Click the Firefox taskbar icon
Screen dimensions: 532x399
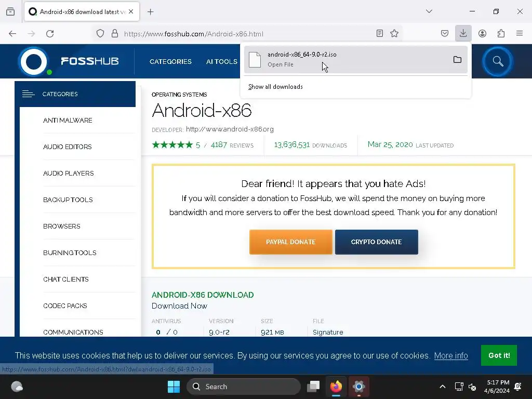click(x=336, y=387)
